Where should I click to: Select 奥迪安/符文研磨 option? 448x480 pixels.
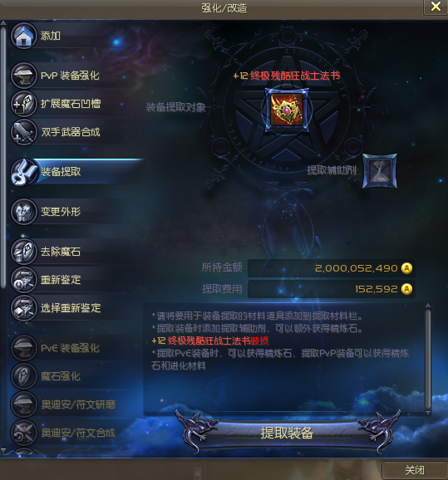pyautogui.click(x=77, y=404)
